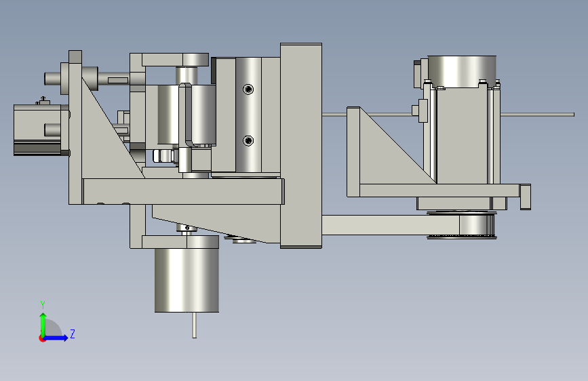588x381 pixels.
Task: Click the red X axis origin dot on triad
Action: pos(42,338)
